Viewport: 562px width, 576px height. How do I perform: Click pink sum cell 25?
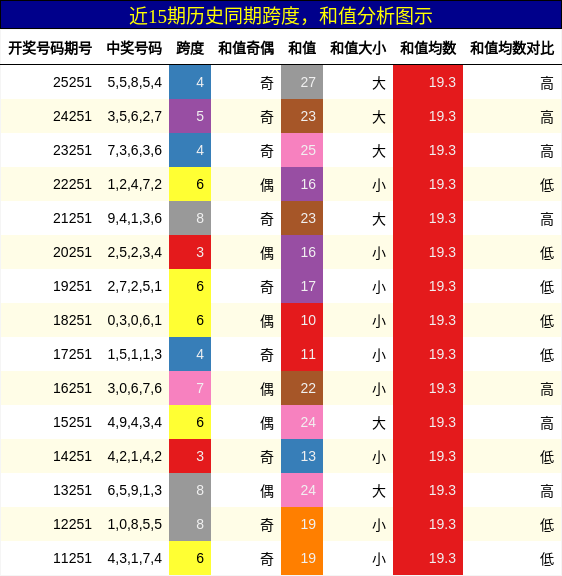tap(302, 150)
